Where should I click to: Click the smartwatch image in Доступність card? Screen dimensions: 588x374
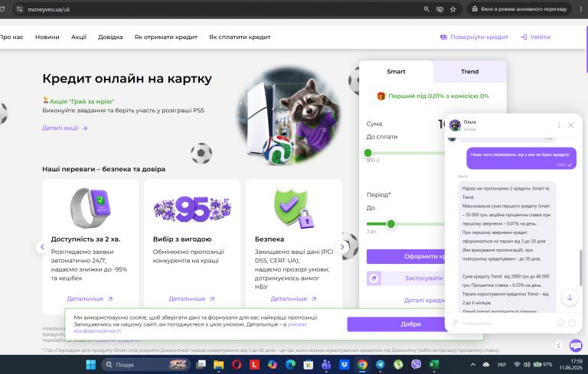90,207
